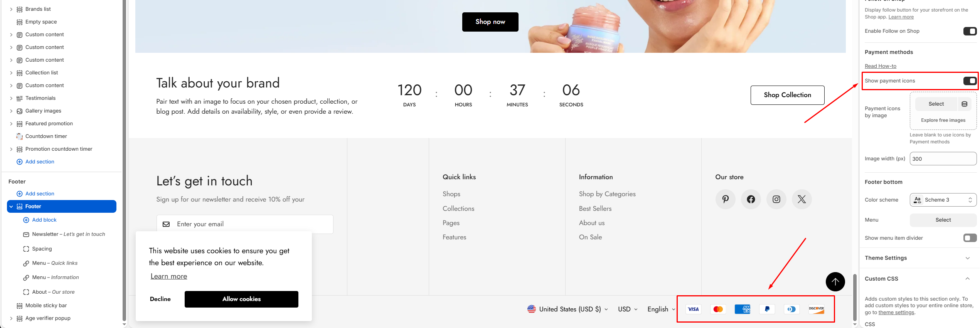
Task: Click Explore free images link
Action: (943, 120)
